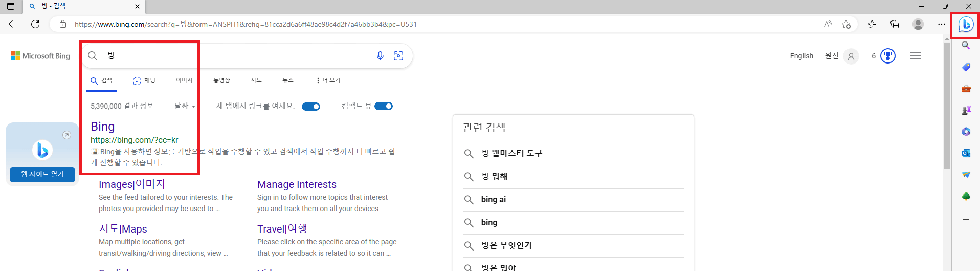Click the magnifier in the search box
980x271 pixels.
click(x=93, y=56)
